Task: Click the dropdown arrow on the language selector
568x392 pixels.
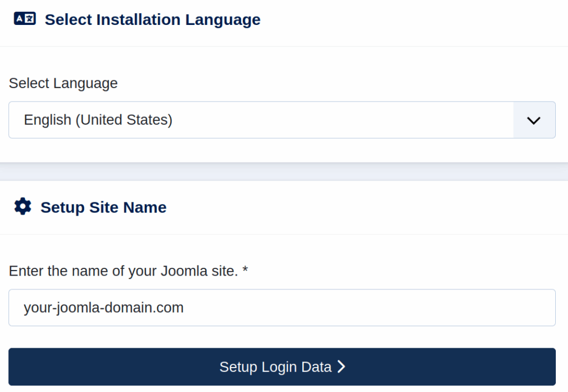Action: tap(534, 120)
